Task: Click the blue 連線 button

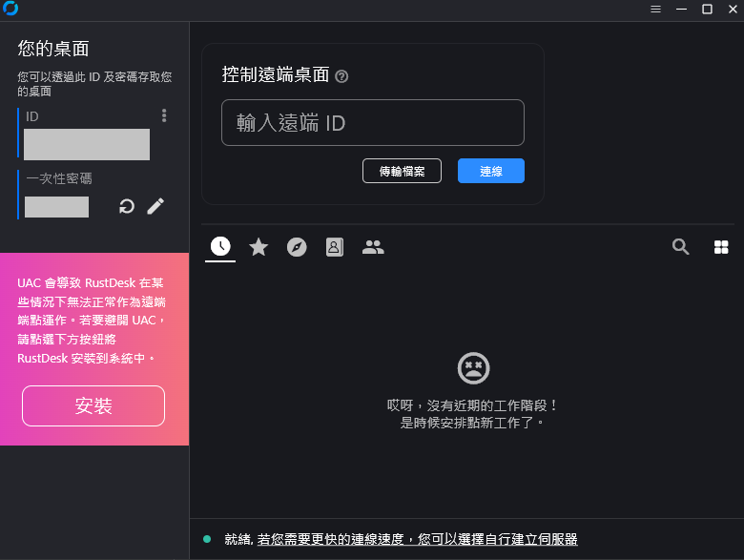Action: click(491, 171)
